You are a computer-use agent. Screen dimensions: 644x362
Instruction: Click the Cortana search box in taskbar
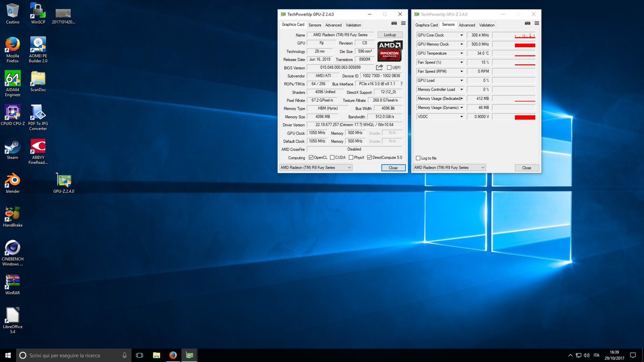pyautogui.click(x=74, y=355)
